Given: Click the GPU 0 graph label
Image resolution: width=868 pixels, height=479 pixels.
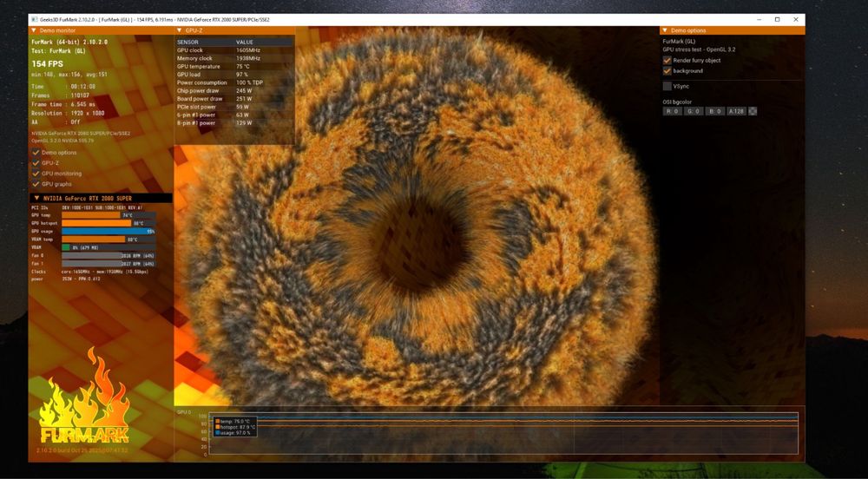Looking at the screenshot, I should coord(184,412).
